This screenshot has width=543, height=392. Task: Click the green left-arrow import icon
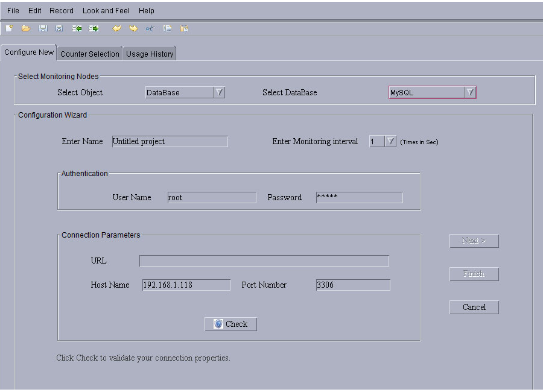77,28
